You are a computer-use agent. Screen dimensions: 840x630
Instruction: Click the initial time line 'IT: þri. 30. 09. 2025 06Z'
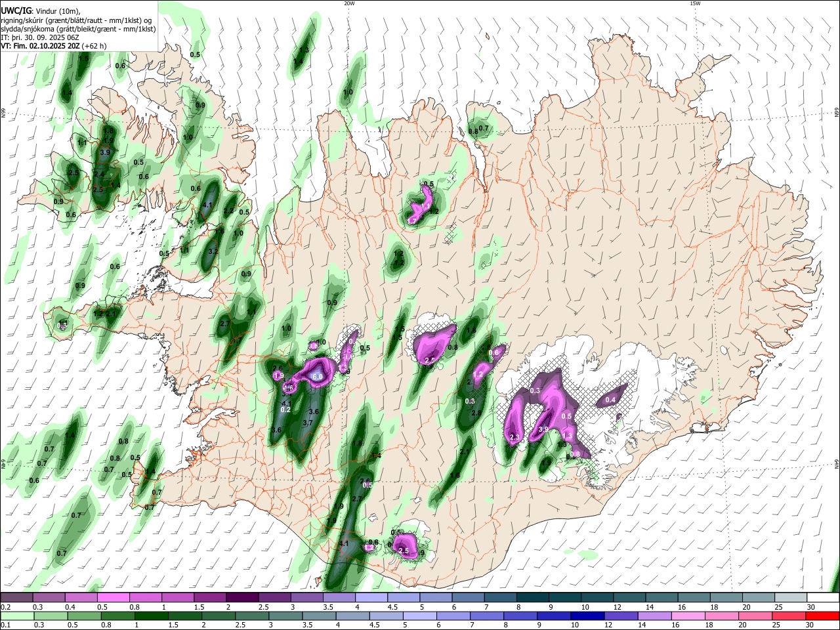tap(41, 37)
